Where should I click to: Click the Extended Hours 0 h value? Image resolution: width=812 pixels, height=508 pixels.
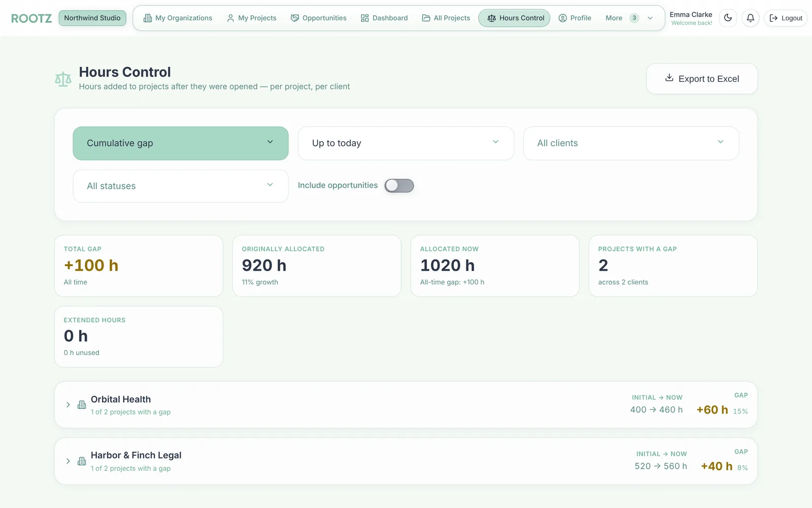[76, 336]
